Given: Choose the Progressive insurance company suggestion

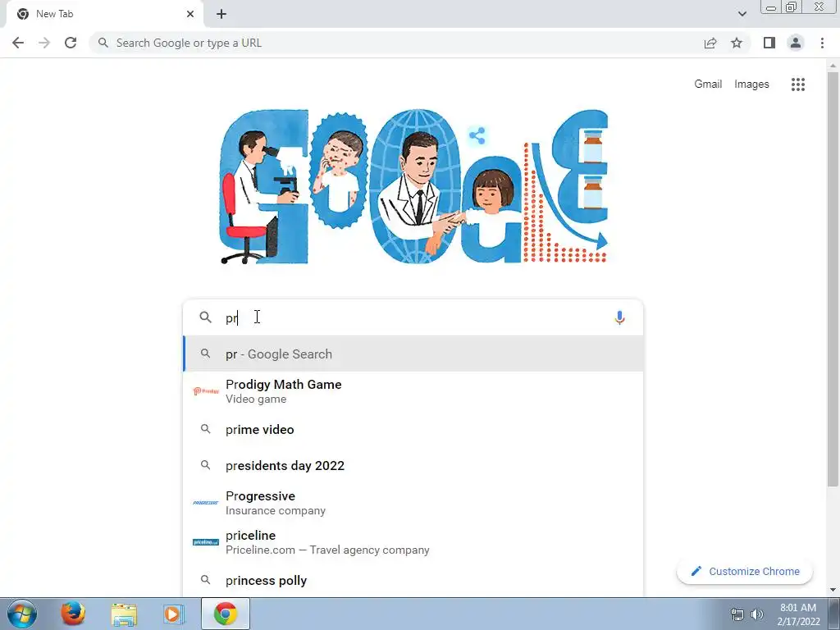Looking at the screenshot, I should coord(413,503).
